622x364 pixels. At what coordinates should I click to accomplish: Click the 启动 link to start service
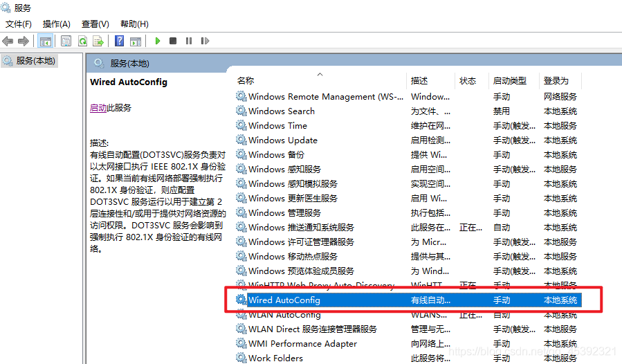coord(98,108)
